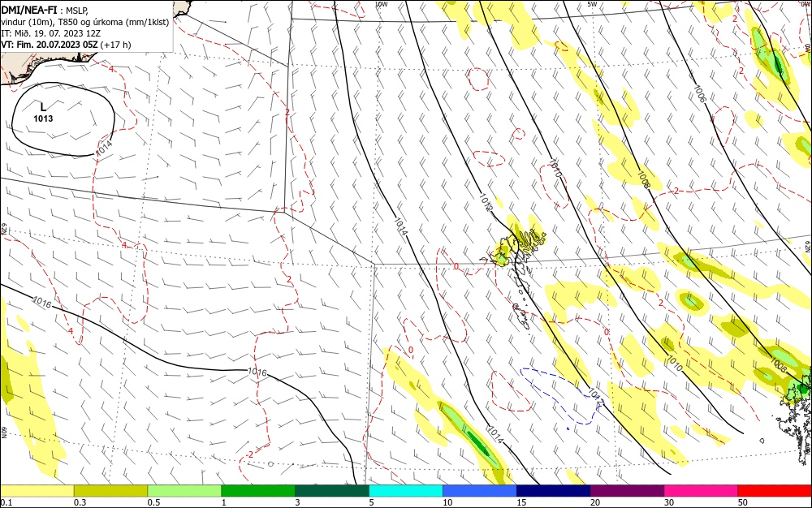This screenshot has height=508, width=812.
Task: Click the '20' legend scale value
Action: click(595, 502)
